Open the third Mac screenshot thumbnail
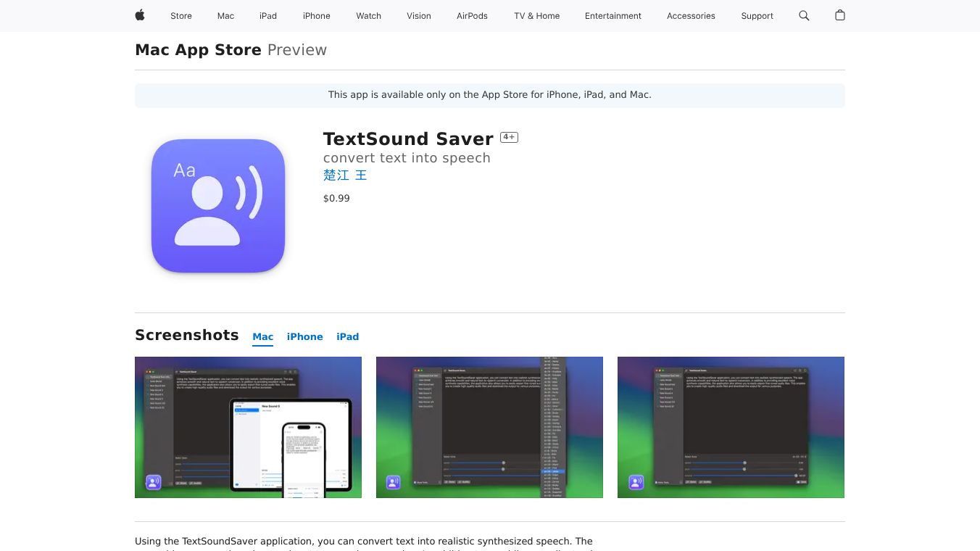 click(731, 427)
